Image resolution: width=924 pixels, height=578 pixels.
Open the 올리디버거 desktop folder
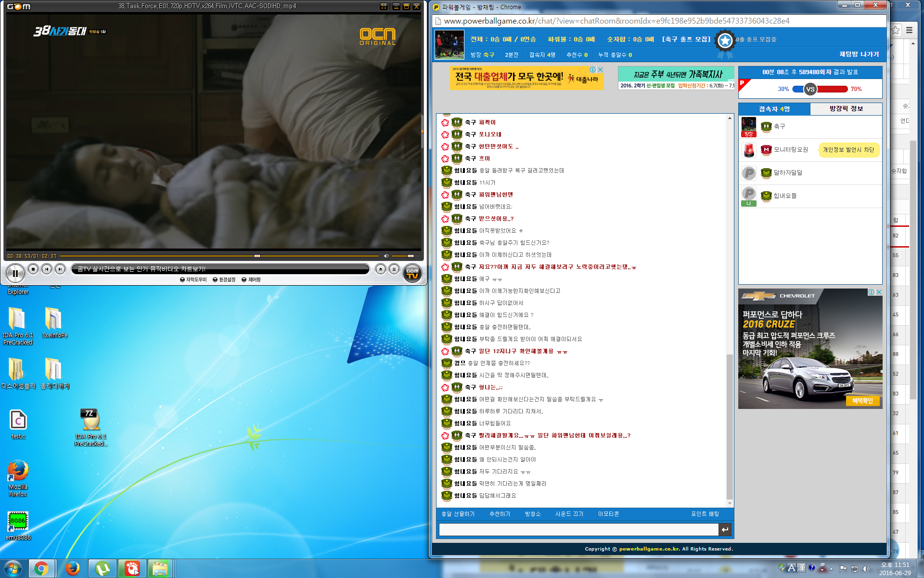pyautogui.click(x=54, y=374)
